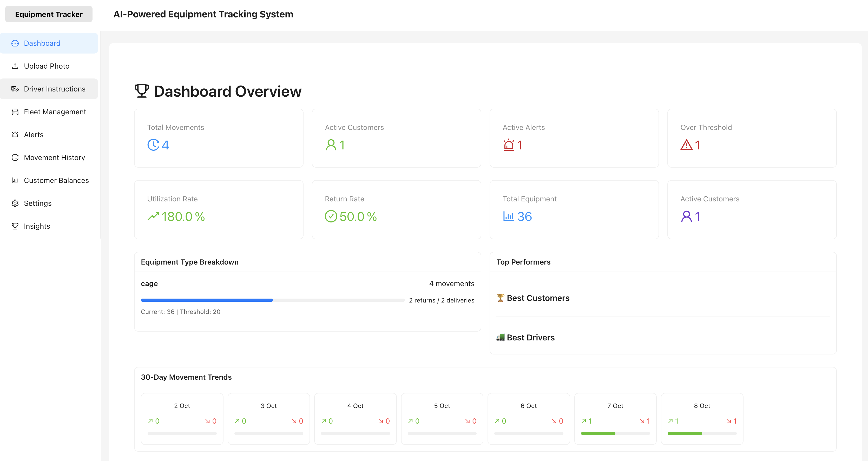
Task: Click the Upload Photo sidebar icon
Action: [15, 66]
